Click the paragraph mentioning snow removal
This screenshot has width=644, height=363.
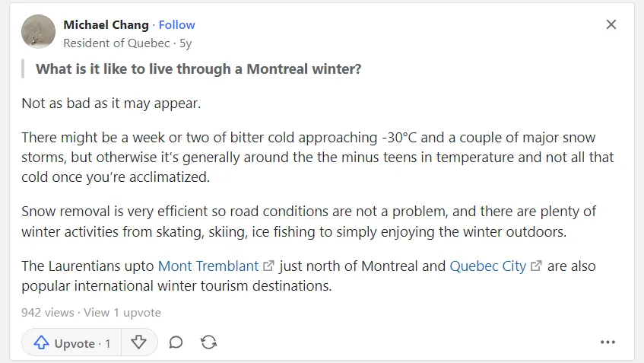[309, 221]
